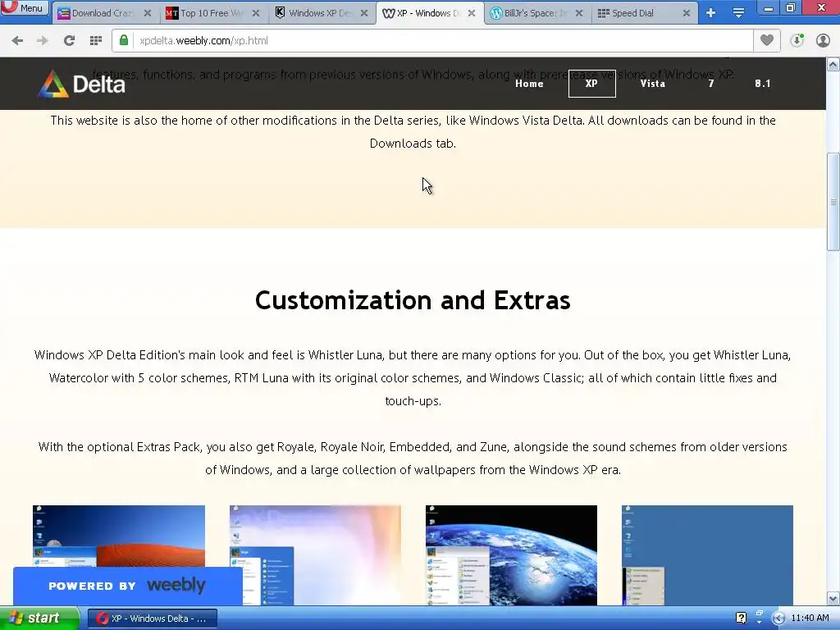Screen dimensions: 840x630
Task: Close the Speed Dial tab
Action: click(x=687, y=13)
